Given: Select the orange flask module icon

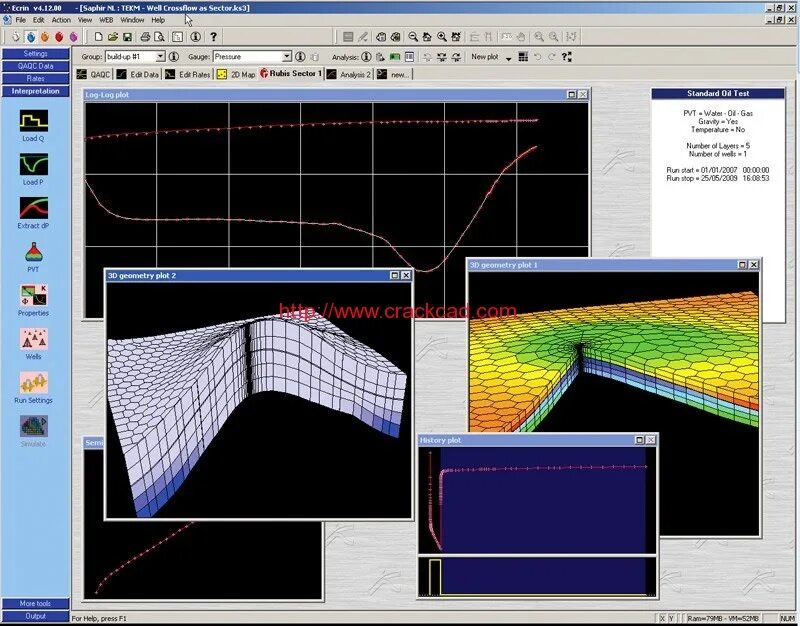Looking at the screenshot, I should coord(45,37).
